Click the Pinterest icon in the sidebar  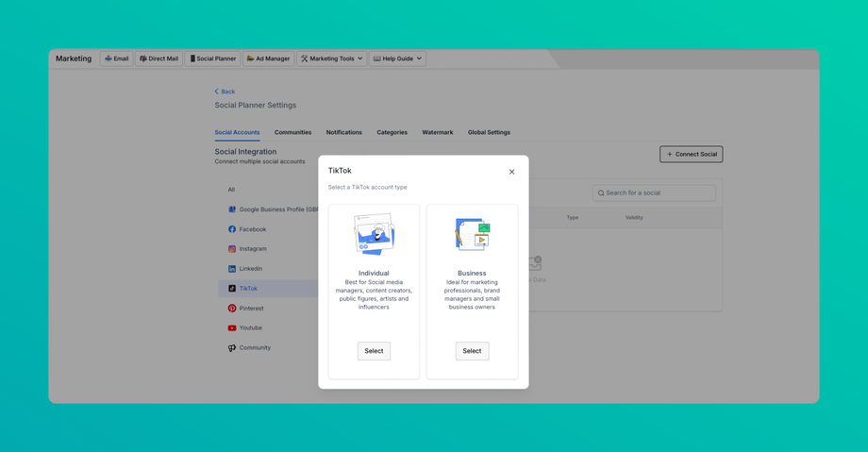point(232,308)
